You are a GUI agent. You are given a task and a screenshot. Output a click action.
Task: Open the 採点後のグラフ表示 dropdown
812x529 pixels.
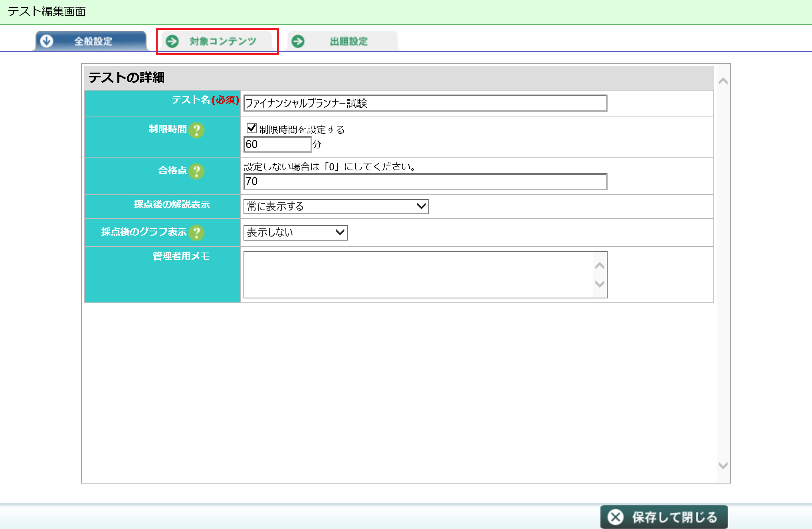[295, 233]
